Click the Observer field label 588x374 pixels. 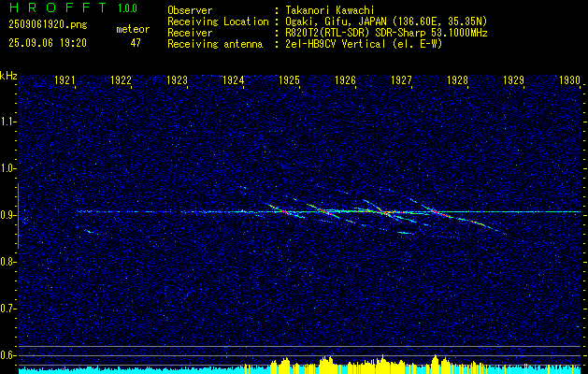[x=190, y=10]
